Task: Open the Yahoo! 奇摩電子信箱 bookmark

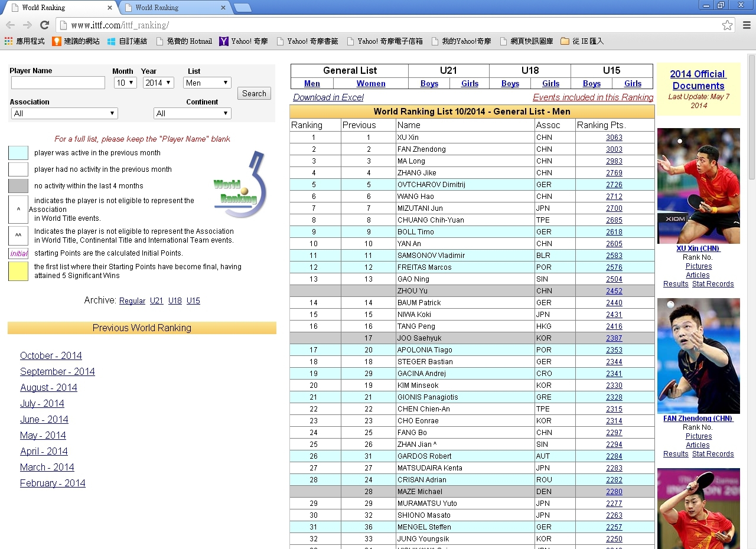Action: 384,41
